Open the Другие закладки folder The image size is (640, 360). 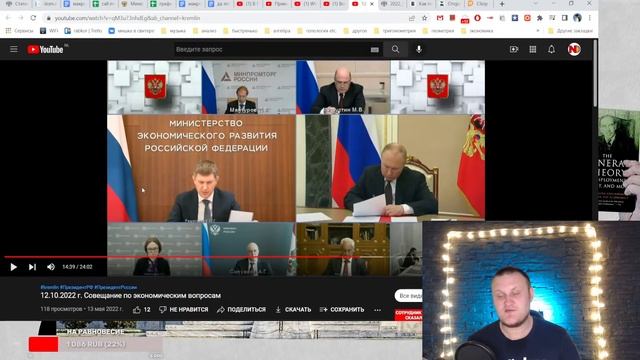coord(570,31)
